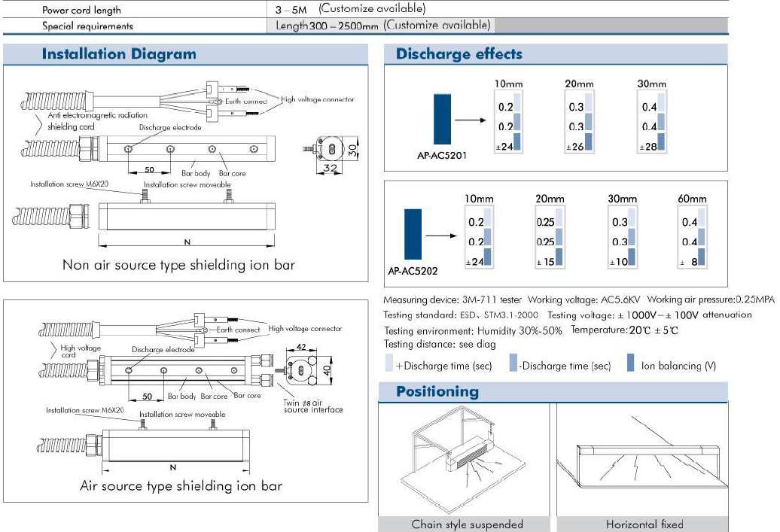Click the Ion balancing legend swatch
The image size is (780, 532).
point(630,365)
